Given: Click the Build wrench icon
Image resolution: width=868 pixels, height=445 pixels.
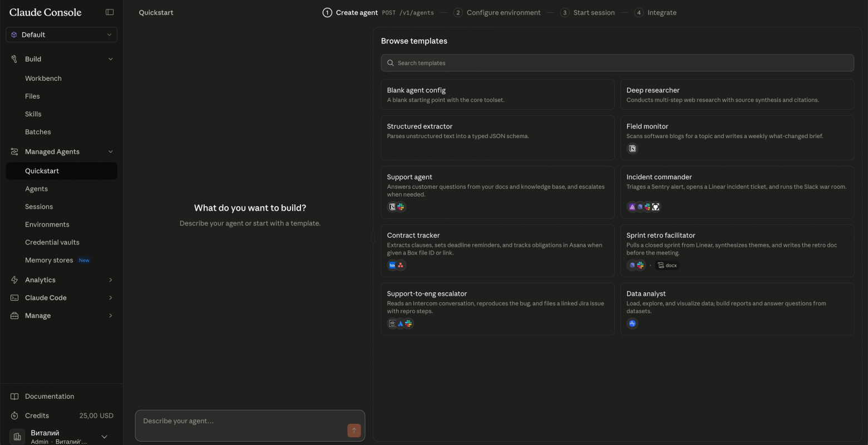Looking at the screenshot, I should 14,59.
